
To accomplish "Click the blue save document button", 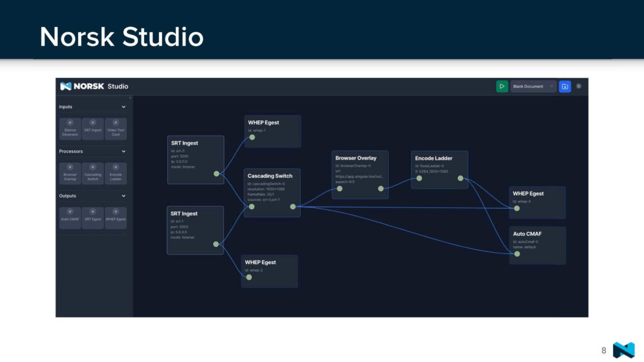I will [565, 86].
